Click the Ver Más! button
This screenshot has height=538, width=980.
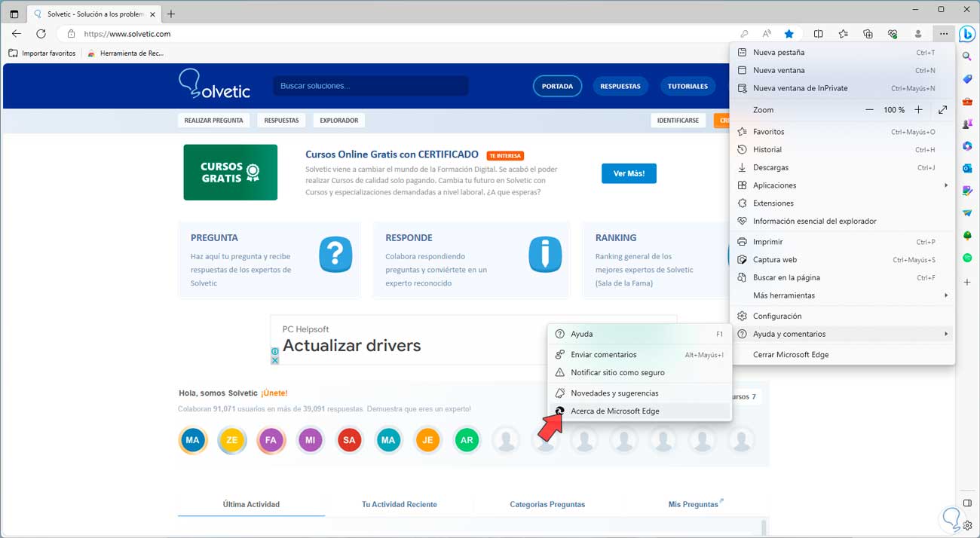629,173
